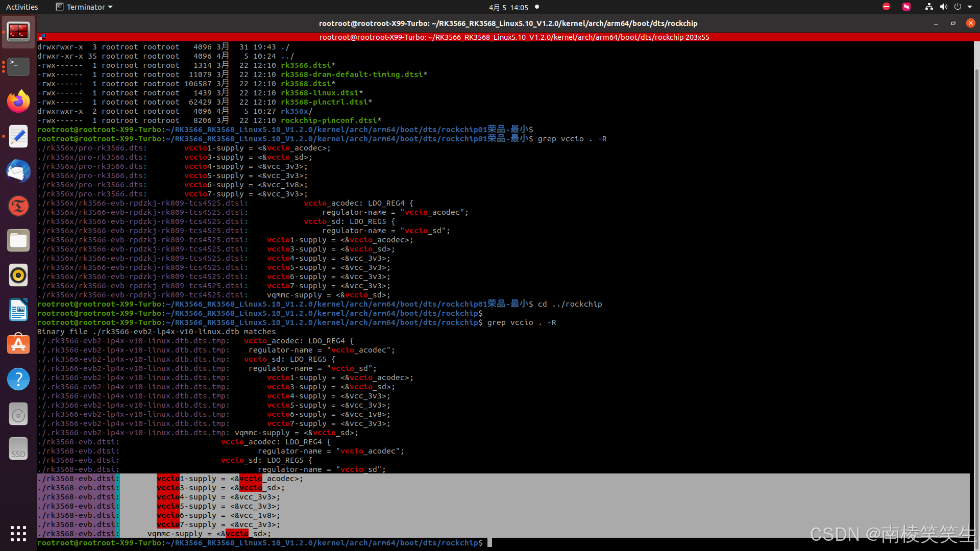Click the terminal split-group icon in titlebar
The image size is (980, 551).
point(42,37)
